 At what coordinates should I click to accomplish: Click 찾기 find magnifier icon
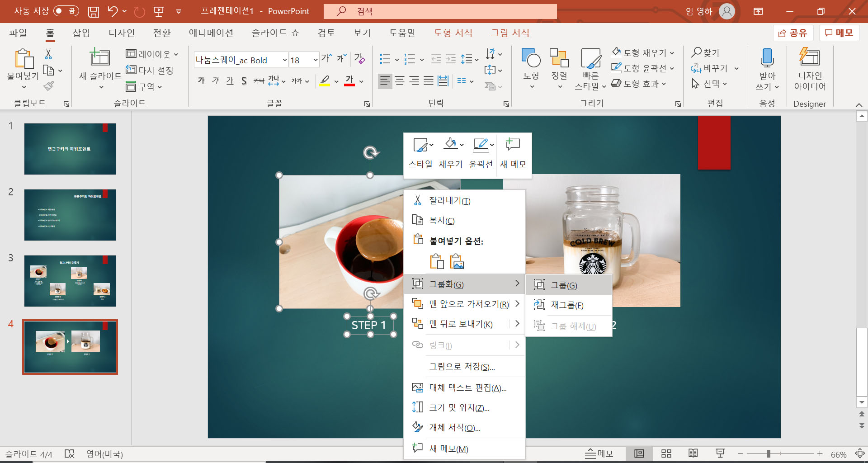(x=697, y=52)
